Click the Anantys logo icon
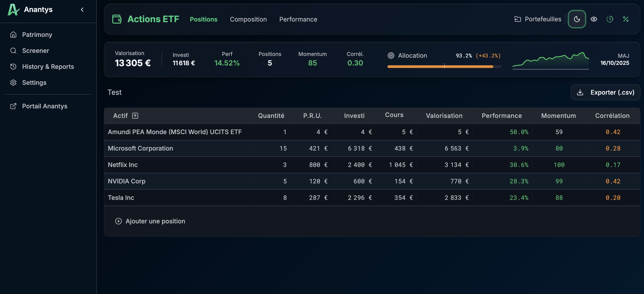This screenshot has height=294, width=644. point(13,10)
